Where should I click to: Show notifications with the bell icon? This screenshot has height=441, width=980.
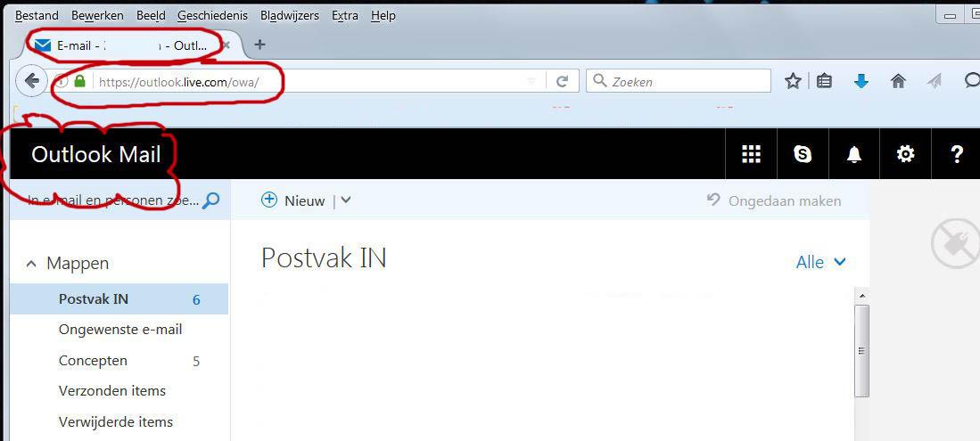[x=853, y=154]
